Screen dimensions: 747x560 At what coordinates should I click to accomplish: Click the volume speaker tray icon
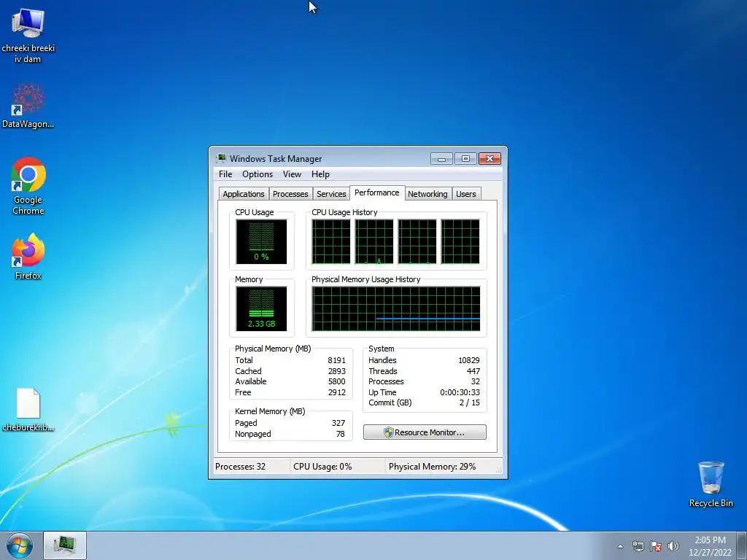point(673,546)
